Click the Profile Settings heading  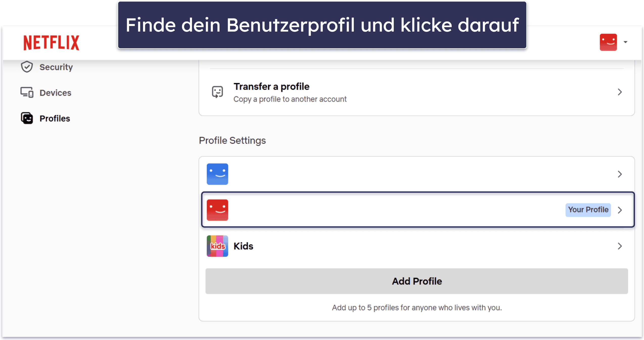click(232, 140)
